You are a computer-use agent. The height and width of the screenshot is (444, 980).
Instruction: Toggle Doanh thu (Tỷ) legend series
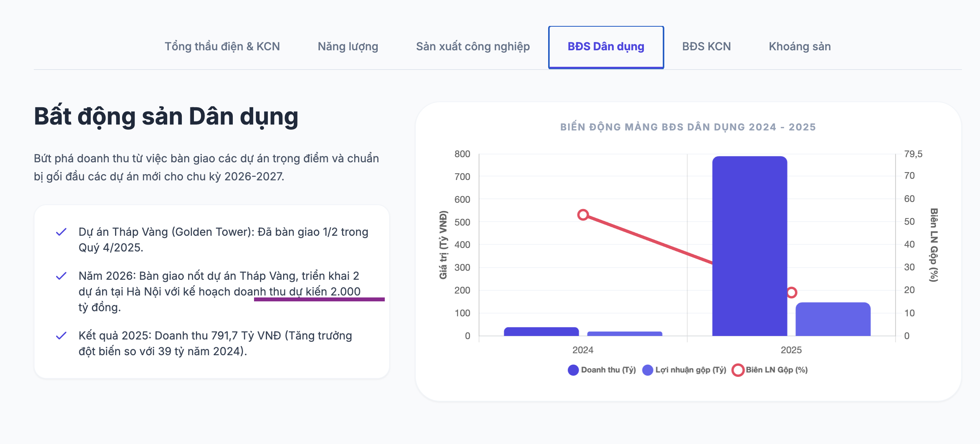point(608,370)
